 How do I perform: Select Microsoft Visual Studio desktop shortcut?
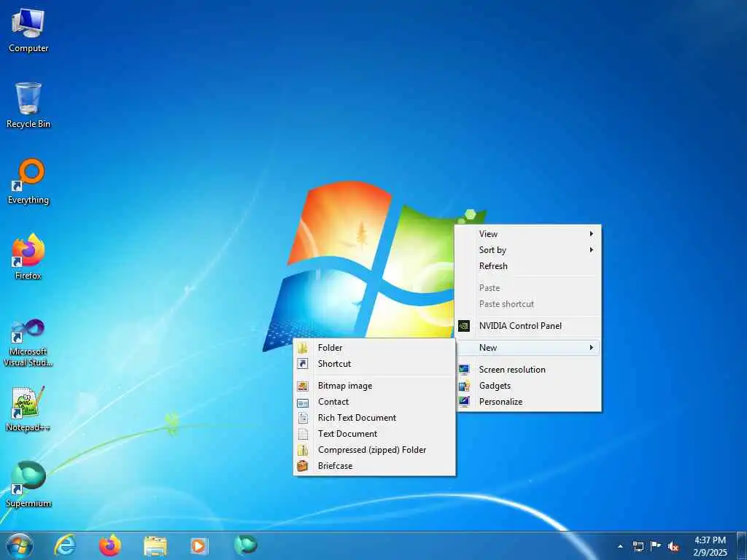tap(28, 343)
